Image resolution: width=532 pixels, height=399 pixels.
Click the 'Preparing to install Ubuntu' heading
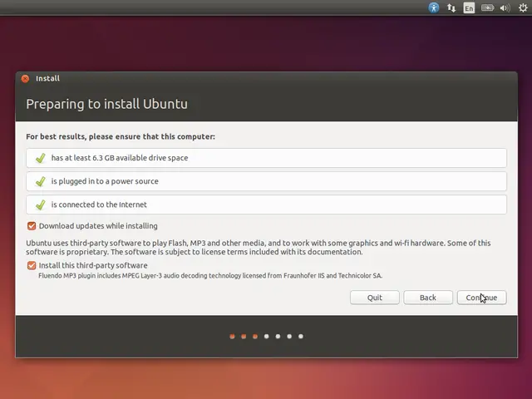click(x=107, y=104)
